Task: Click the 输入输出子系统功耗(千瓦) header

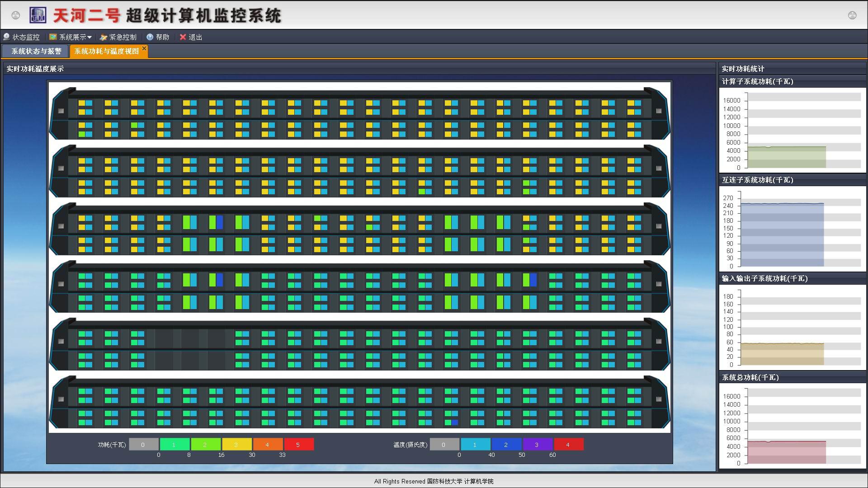Action: pos(764,278)
